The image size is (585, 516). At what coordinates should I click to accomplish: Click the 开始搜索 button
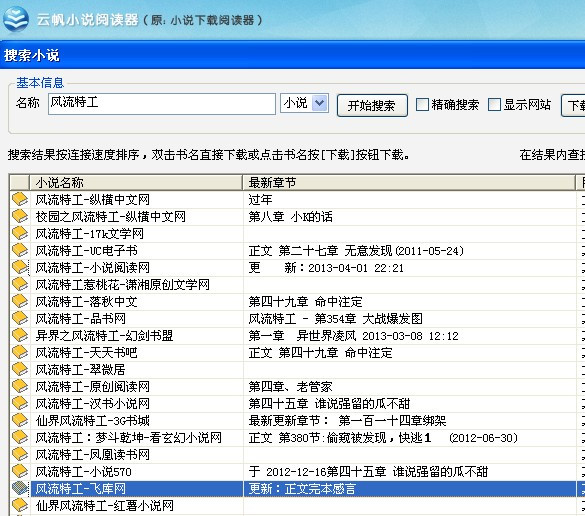tap(372, 106)
